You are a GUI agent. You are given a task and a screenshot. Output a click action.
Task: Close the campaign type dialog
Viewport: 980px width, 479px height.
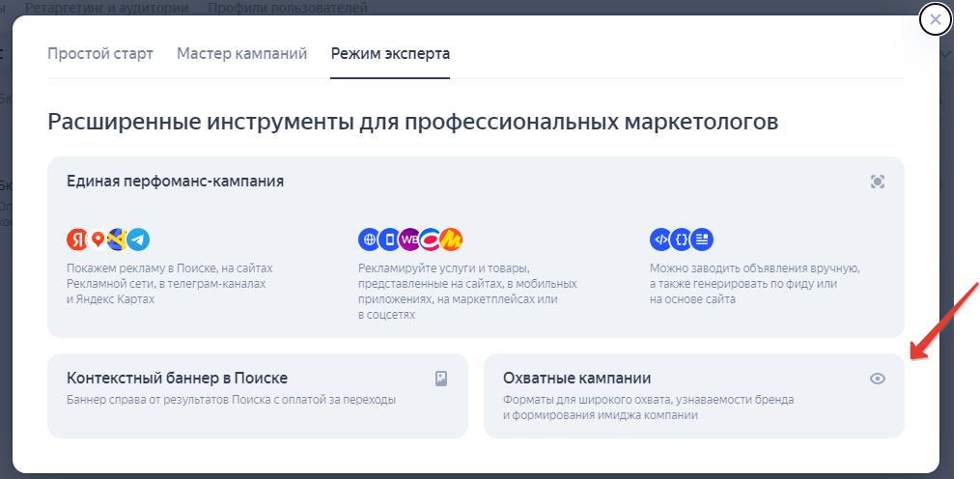click(x=935, y=20)
